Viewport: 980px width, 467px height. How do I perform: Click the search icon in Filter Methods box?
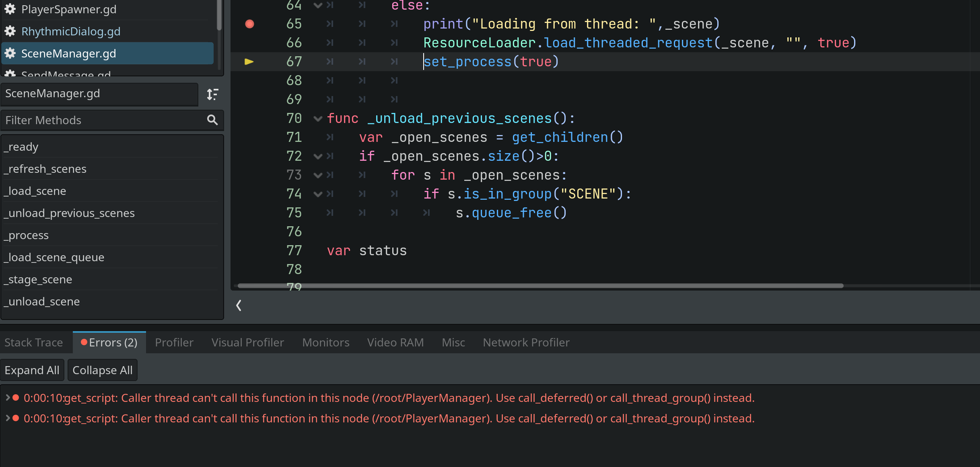click(x=212, y=120)
